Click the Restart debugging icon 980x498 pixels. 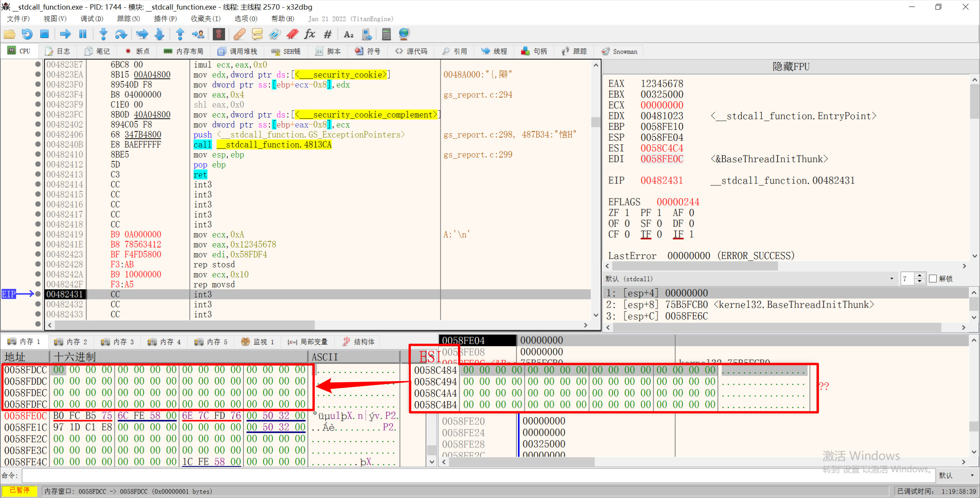click(x=27, y=34)
